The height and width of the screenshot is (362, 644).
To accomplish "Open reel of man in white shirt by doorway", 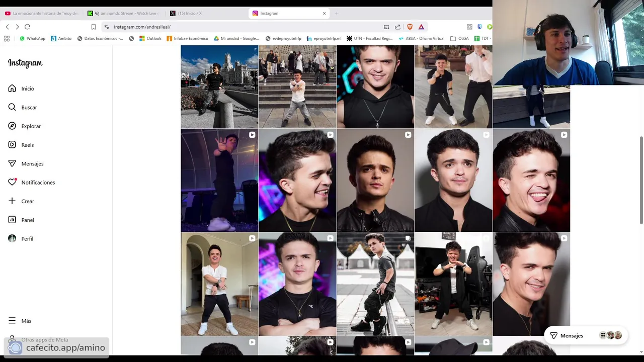I will point(219,284).
